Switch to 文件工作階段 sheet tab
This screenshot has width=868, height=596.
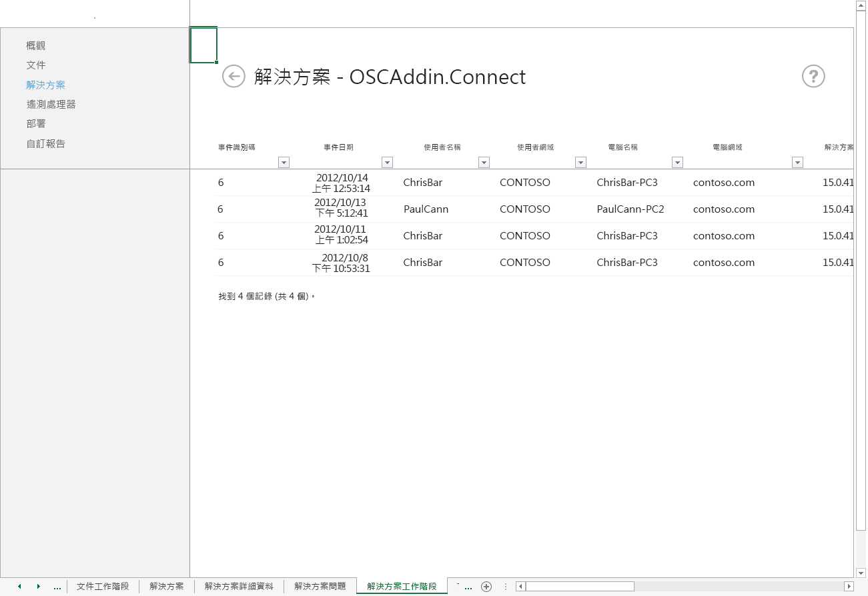(103, 587)
